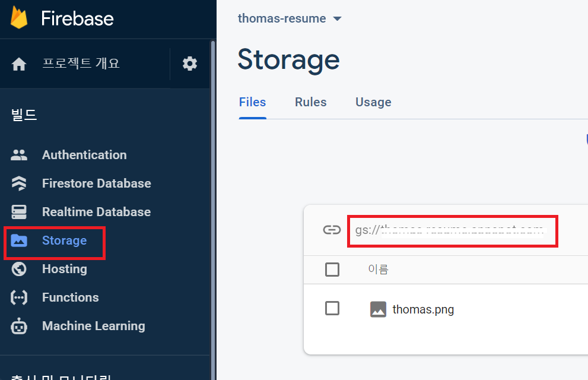
Task: Click the Hosting globe icon
Action: pos(19,269)
